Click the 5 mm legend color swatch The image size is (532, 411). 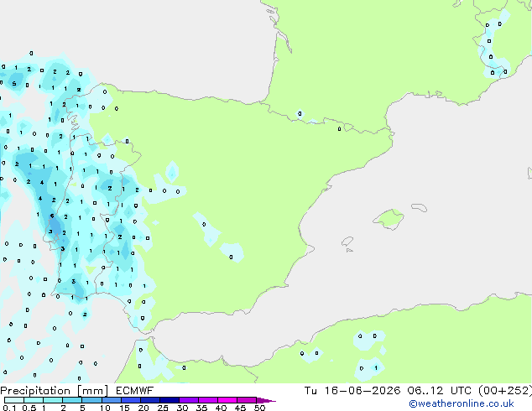(x=91, y=400)
